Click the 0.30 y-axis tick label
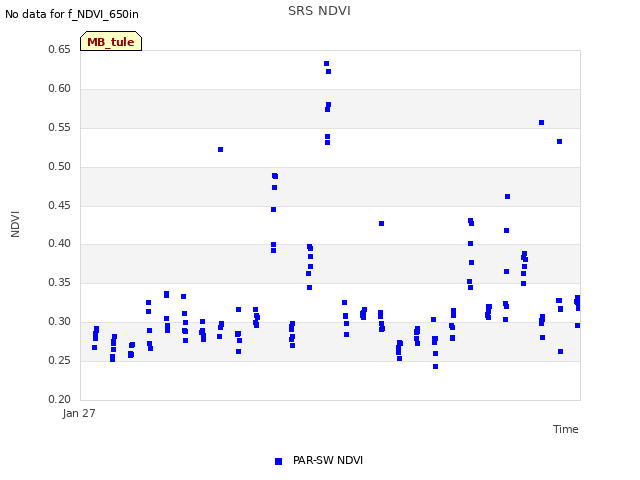 tap(59, 322)
